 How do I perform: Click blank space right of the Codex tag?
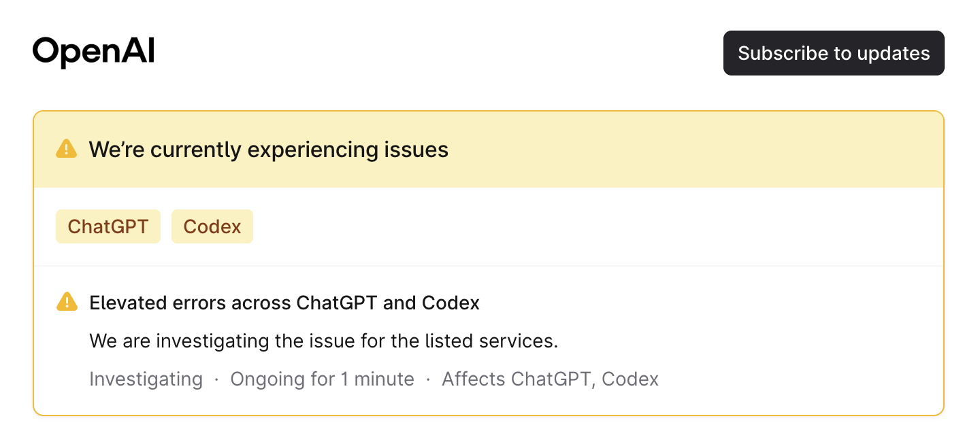(592, 226)
